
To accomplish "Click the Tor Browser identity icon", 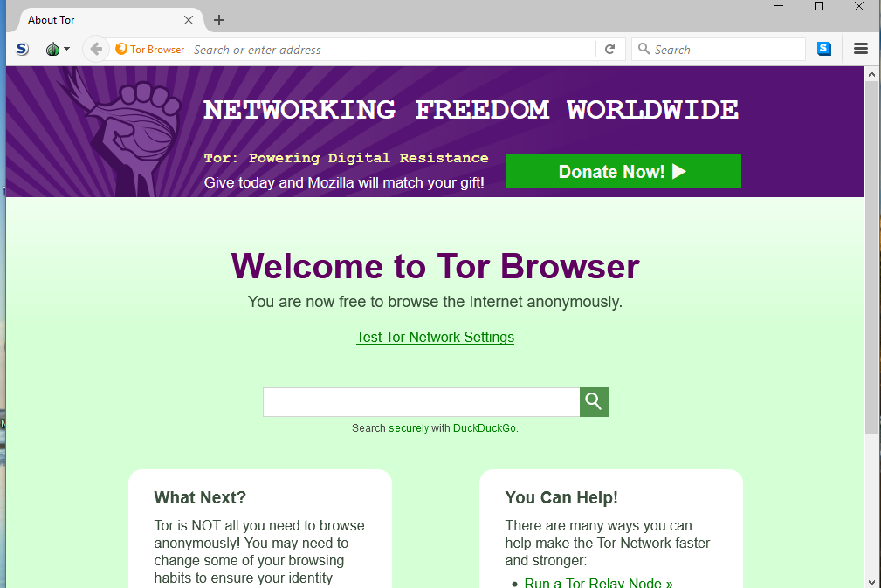I will click(x=120, y=49).
